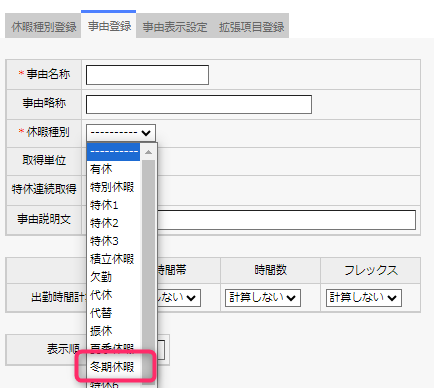Open the 時間数 計算しない dropdown

(x=263, y=298)
